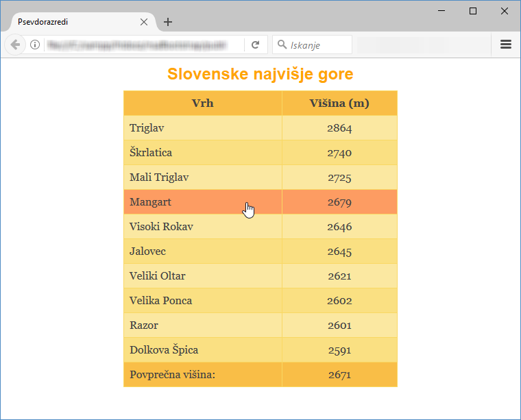The image size is (521, 420).
Task: Click the height value 2725
Action: click(339, 177)
